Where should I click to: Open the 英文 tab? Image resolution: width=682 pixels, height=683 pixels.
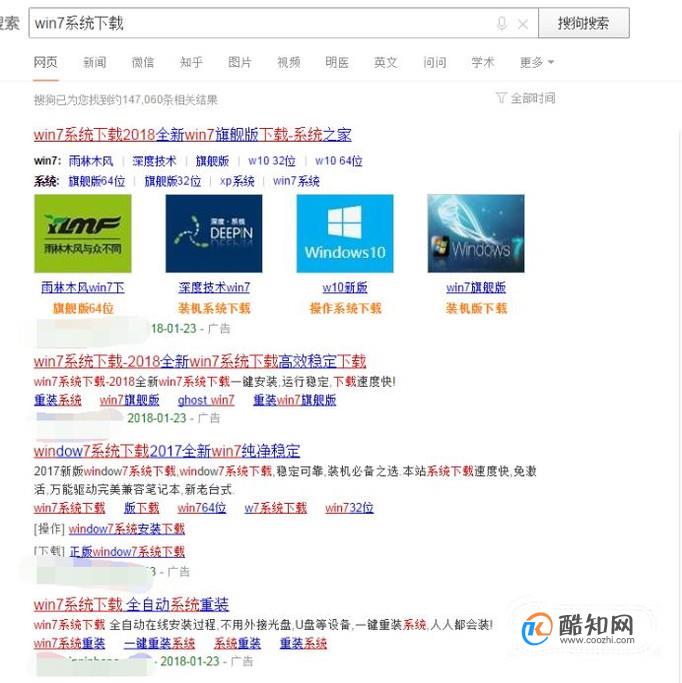coord(385,62)
